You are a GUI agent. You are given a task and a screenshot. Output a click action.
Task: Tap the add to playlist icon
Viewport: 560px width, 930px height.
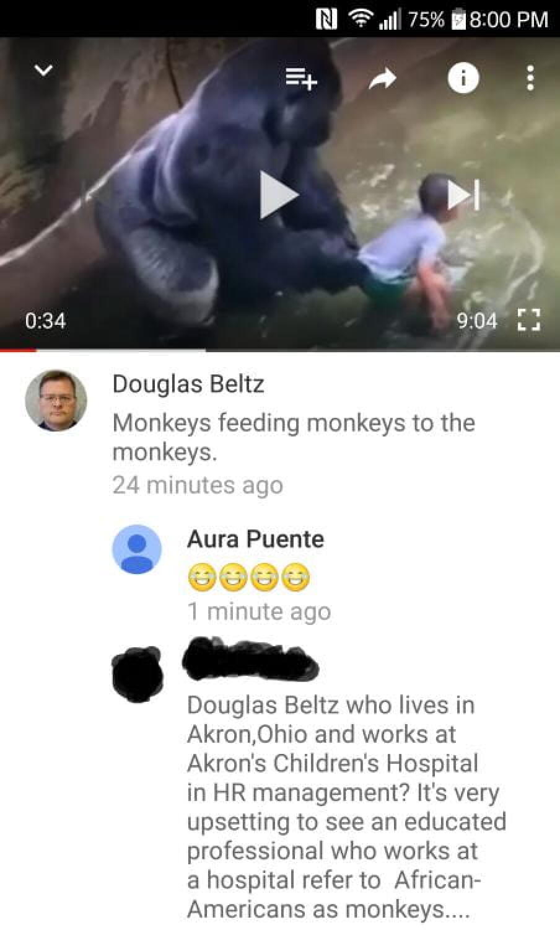coord(301,79)
